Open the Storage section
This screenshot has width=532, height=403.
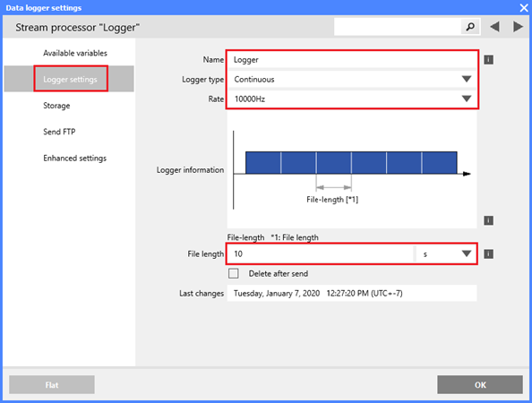tap(56, 106)
